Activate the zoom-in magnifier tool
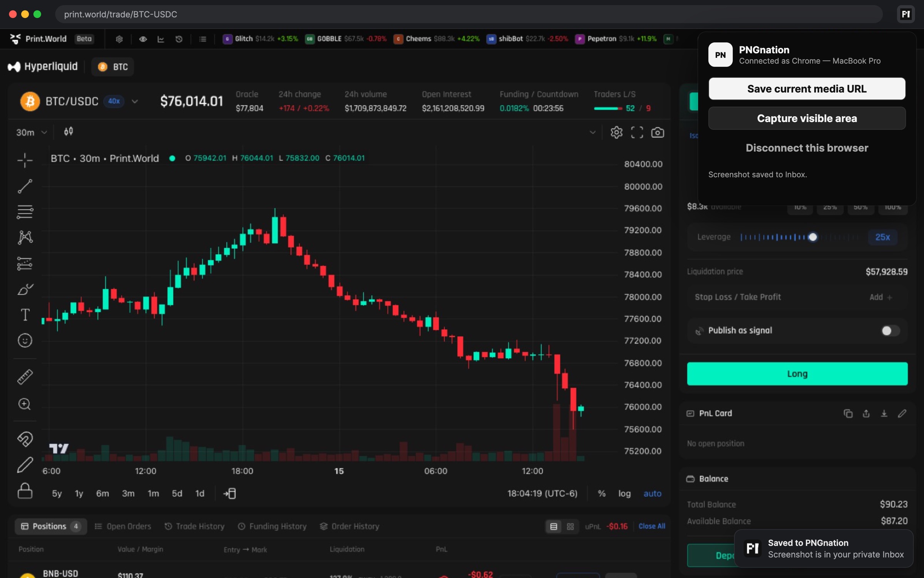The image size is (924, 578). (x=25, y=404)
